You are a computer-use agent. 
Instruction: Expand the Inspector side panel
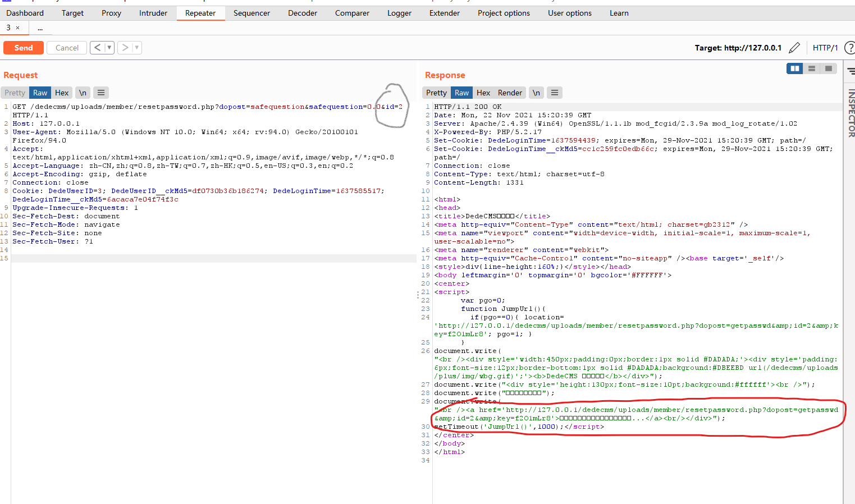click(x=851, y=113)
